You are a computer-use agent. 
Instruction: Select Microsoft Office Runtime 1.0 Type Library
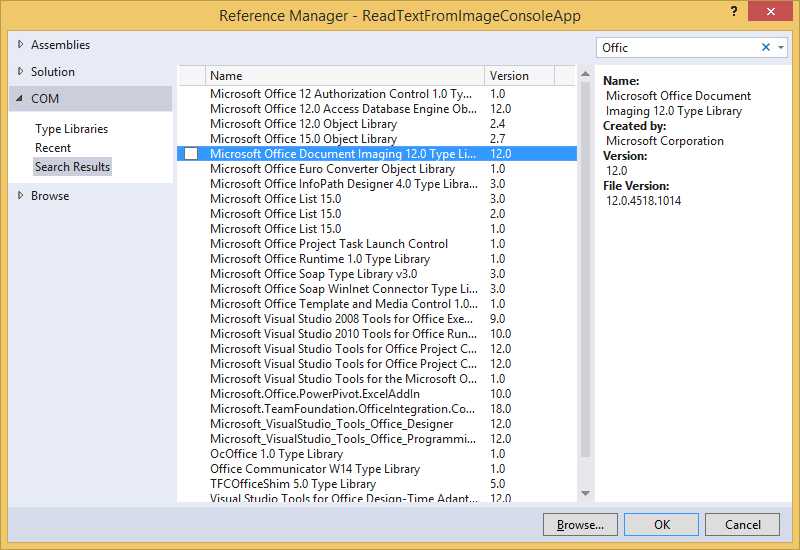377,259
